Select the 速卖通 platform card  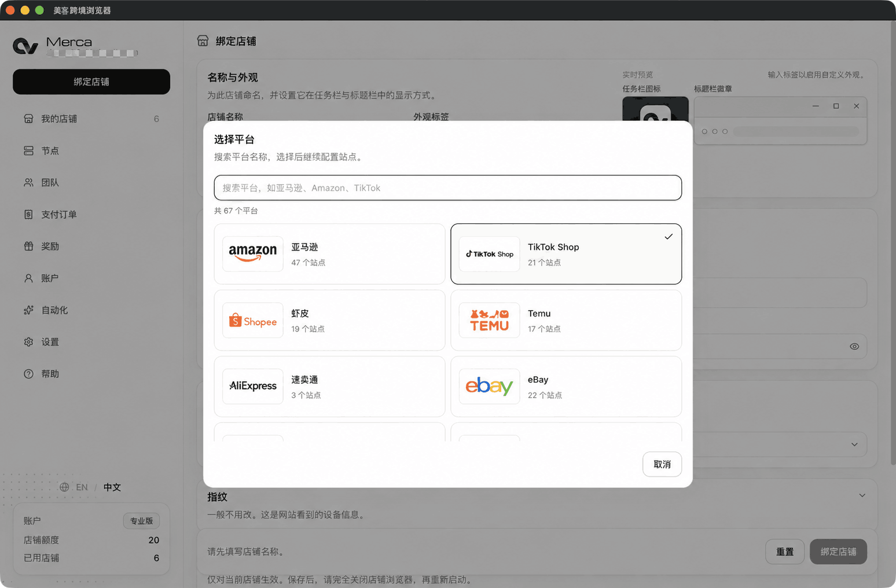click(329, 387)
